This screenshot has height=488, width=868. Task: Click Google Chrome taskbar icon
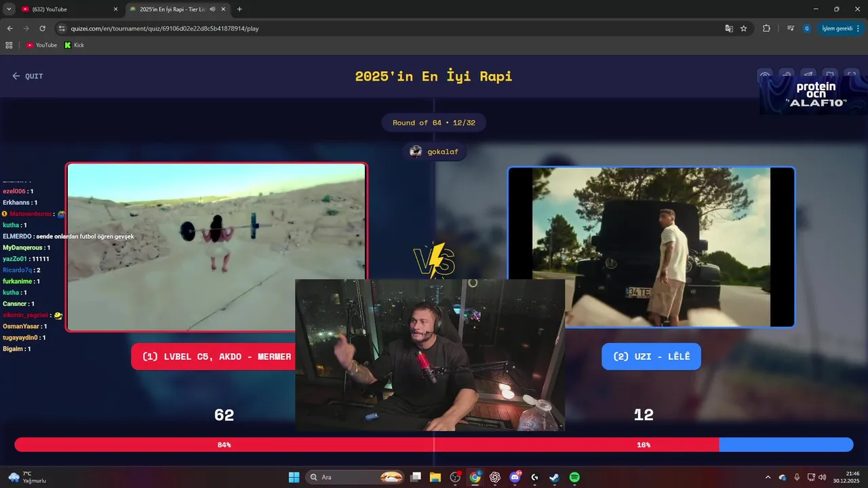(x=475, y=477)
